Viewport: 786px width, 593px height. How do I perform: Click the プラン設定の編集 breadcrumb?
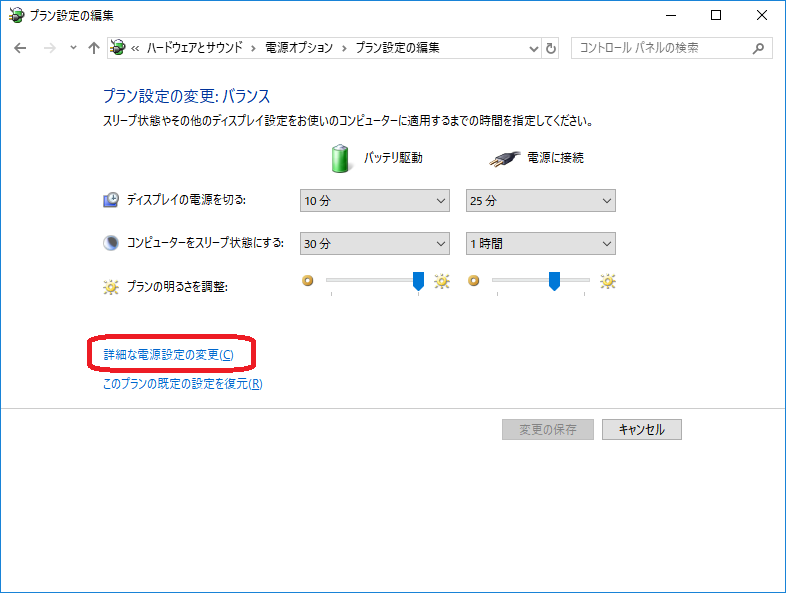pos(398,48)
